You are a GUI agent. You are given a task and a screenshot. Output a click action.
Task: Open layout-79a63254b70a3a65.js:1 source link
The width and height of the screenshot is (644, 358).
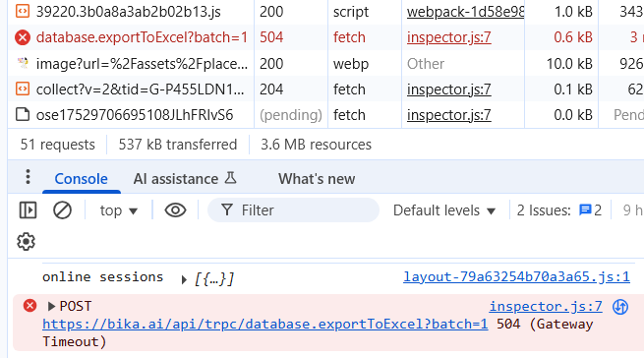[516, 277]
